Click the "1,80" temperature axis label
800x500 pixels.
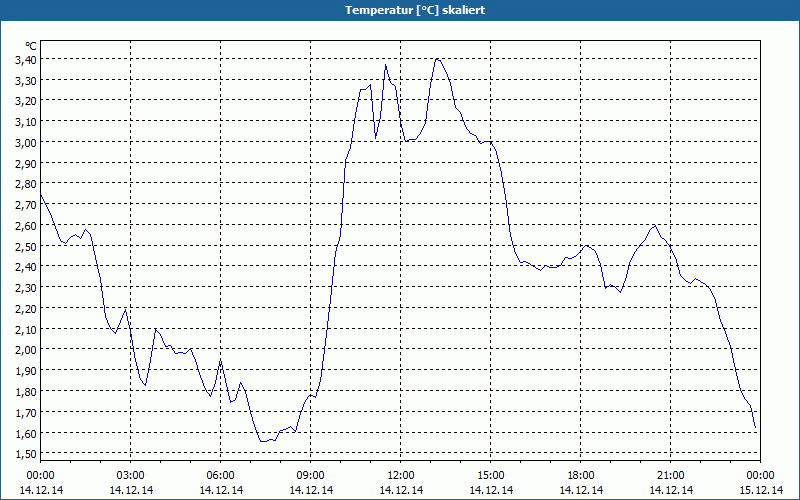coord(26,392)
